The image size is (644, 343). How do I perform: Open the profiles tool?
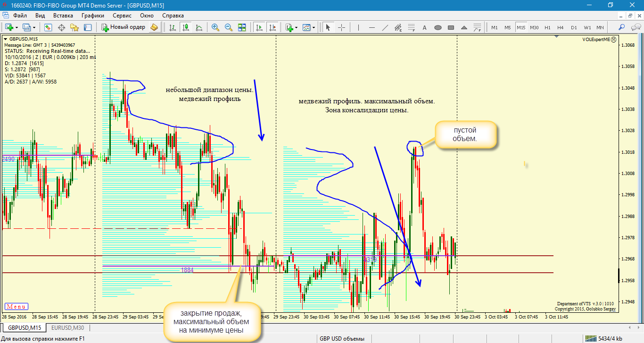click(x=26, y=27)
